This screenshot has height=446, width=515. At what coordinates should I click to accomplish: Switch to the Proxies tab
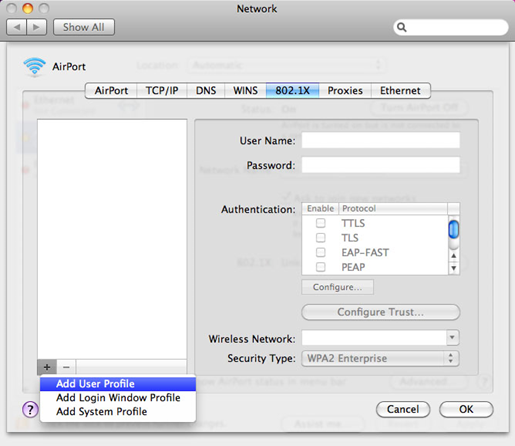click(345, 91)
